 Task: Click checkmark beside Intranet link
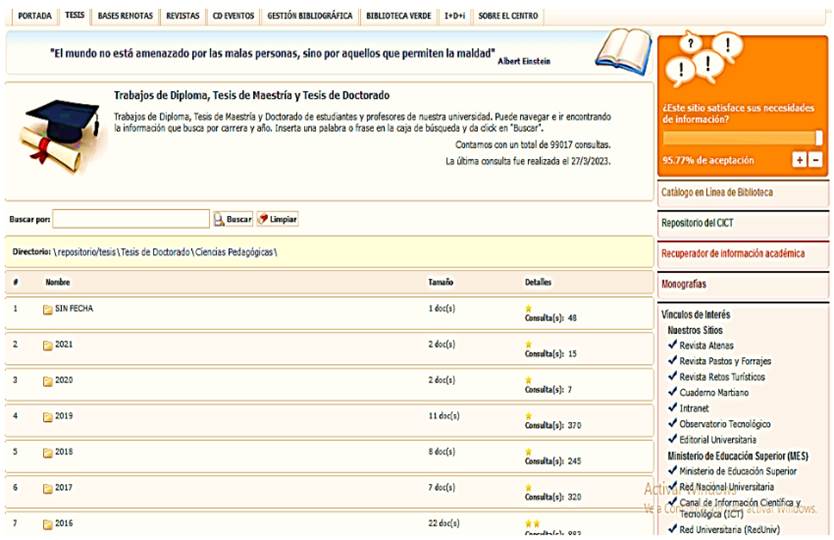tap(672, 408)
